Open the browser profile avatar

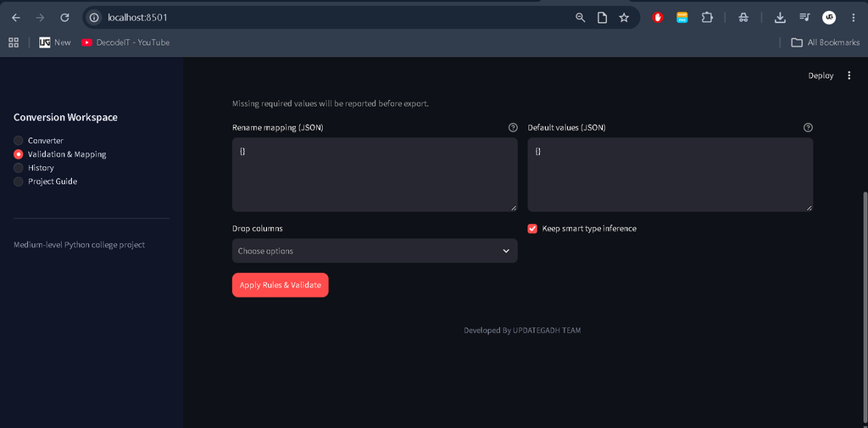[x=829, y=18]
